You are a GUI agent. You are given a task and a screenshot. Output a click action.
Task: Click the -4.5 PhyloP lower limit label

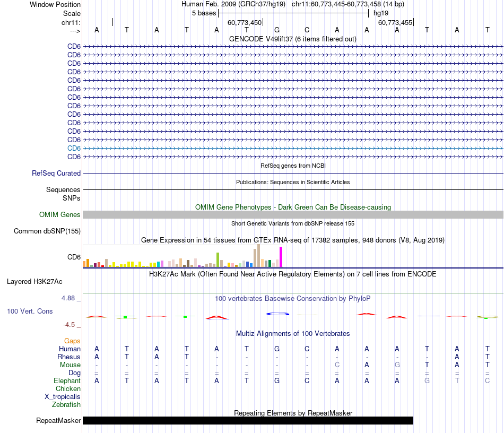69,325
